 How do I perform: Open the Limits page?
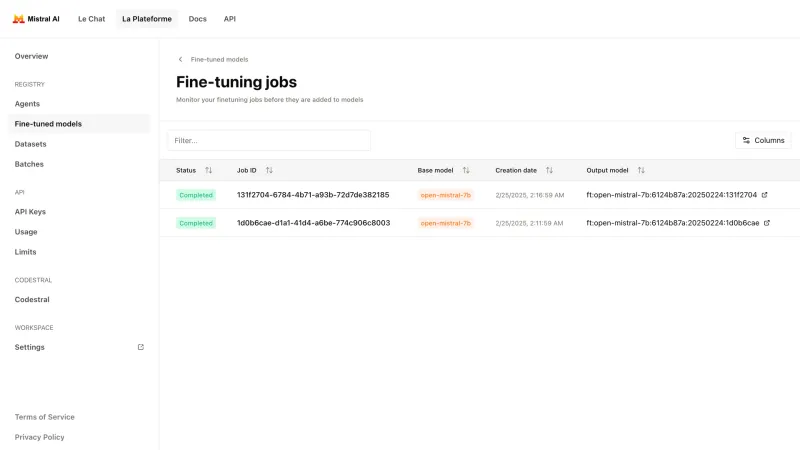tap(26, 252)
